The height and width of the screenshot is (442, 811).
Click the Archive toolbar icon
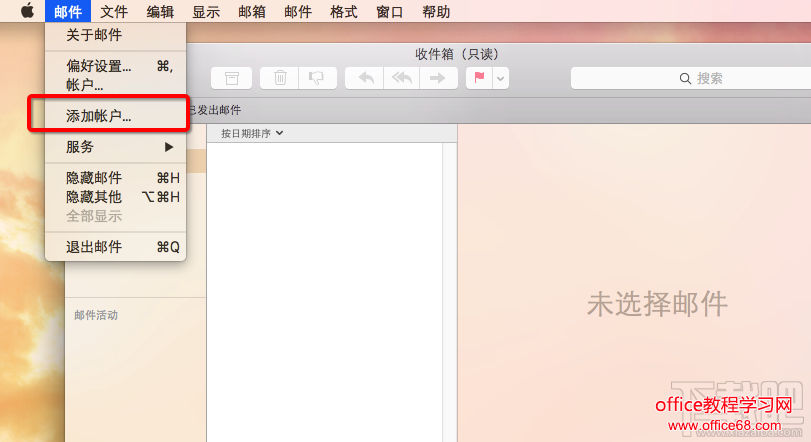(x=232, y=78)
